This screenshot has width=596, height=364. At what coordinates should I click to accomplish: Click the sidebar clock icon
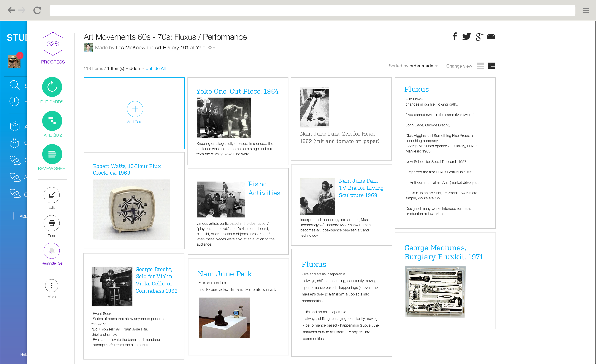coord(14,101)
